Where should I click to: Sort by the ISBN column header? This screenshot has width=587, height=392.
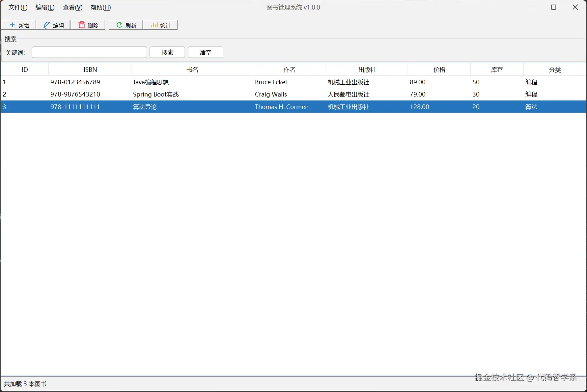click(90, 70)
